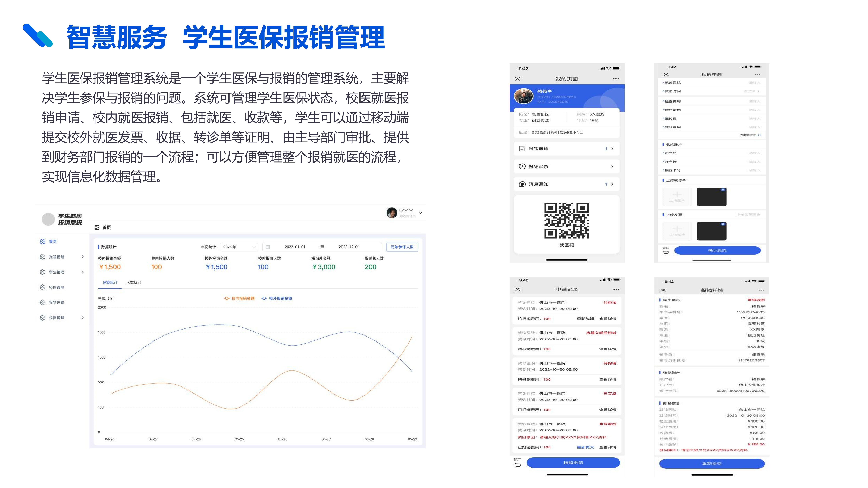Switch to the 金额统计 tab
The width and height of the screenshot is (868, 488).
[110, 282]
